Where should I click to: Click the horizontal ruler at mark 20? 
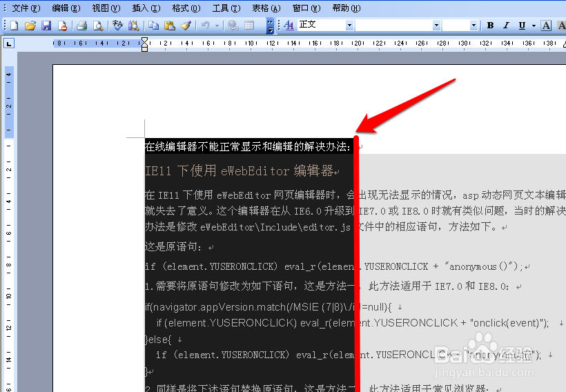coord(358,43)
